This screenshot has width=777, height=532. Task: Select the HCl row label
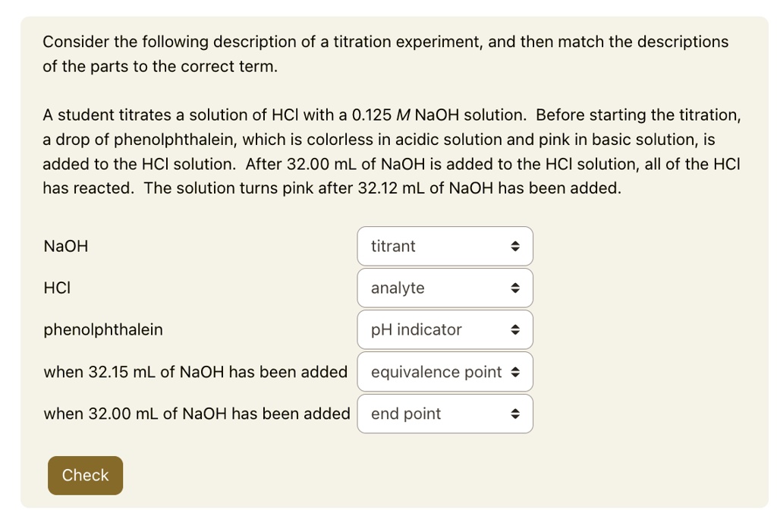(x=58, y=288)
